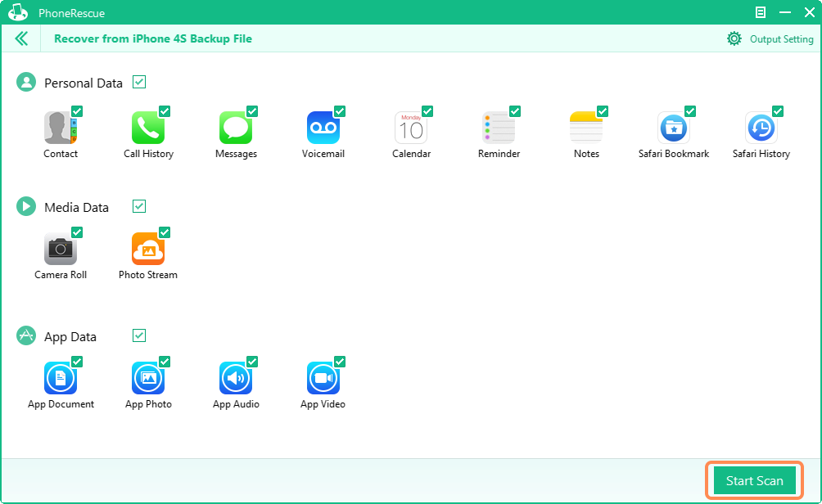822x504 pixels.
Task: Click the Contact icon
Action: click(x=61, y=128)
